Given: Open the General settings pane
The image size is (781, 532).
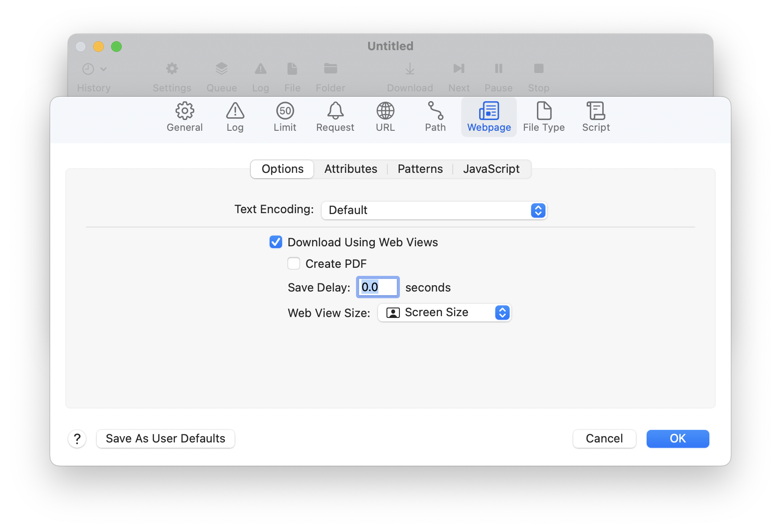Looking at the screenshot, I should pyautogui.click(x=185, y=117).
